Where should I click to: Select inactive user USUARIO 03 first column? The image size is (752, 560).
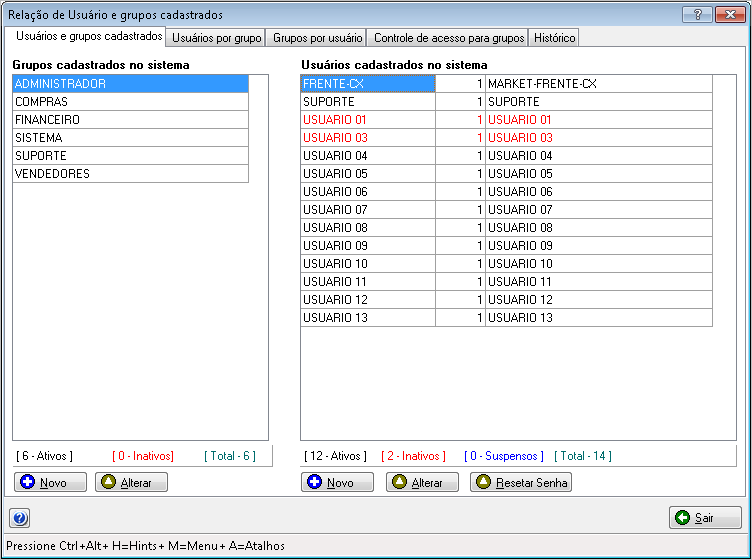click(368, 138)
